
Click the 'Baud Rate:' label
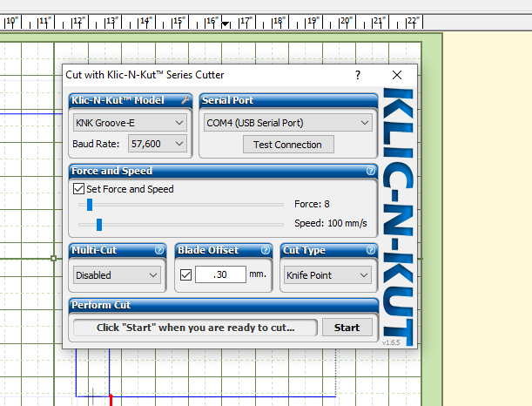(96, 144)
